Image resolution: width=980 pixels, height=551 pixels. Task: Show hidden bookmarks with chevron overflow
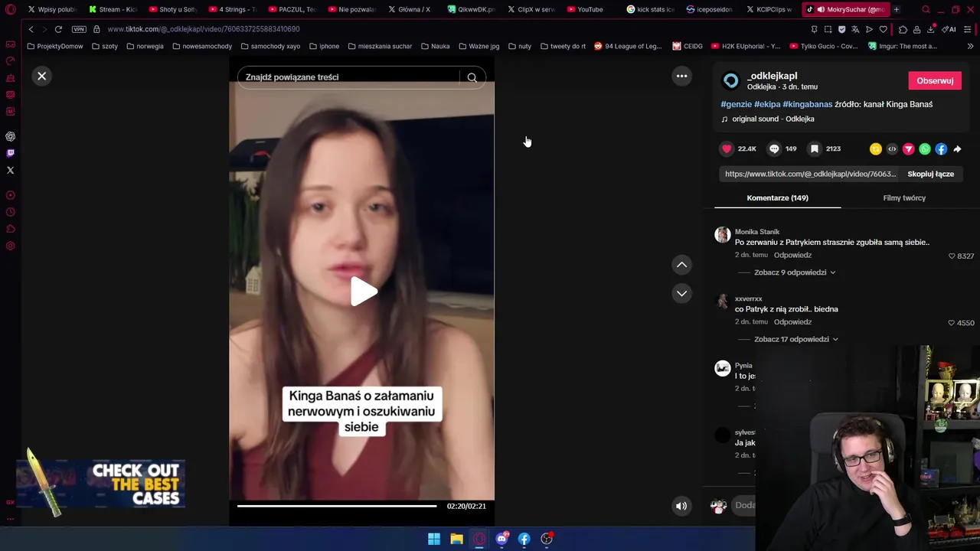[970, 46]
